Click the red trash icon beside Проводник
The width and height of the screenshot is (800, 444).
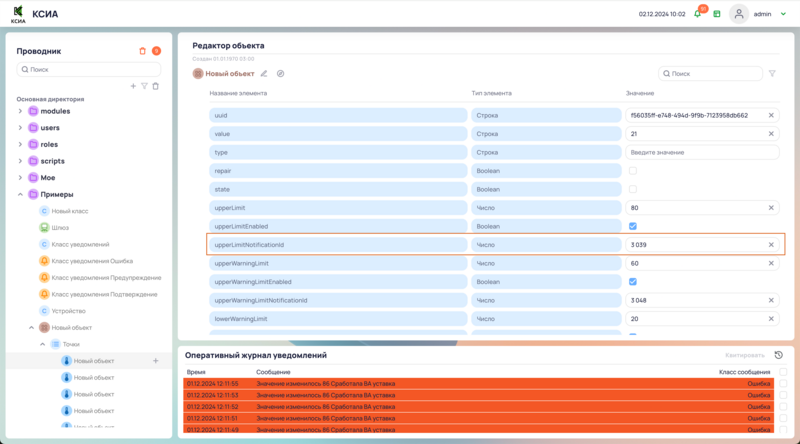(142, 51)
